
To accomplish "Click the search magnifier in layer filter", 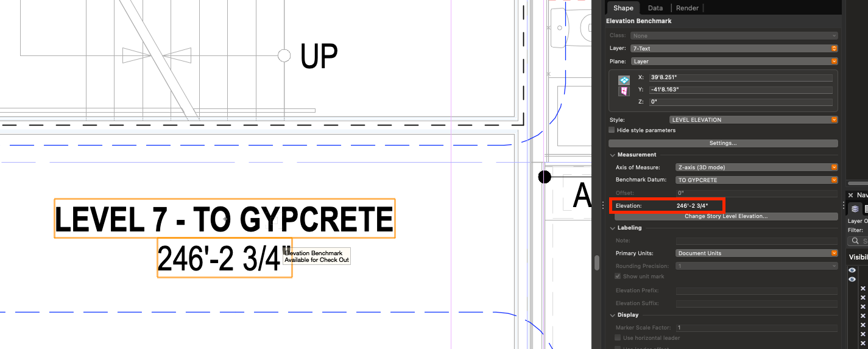I will point(856,241).
